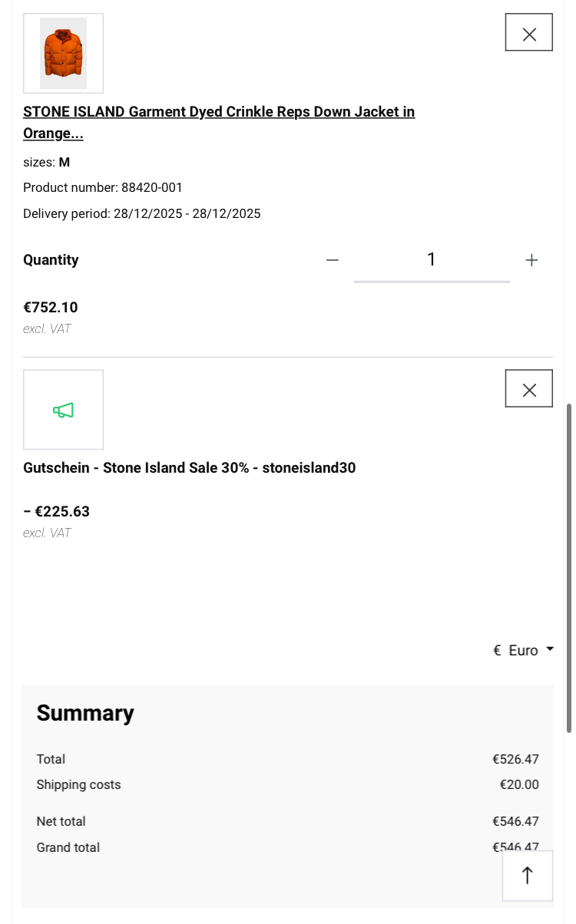The height and width of the screenshot is (924, 576).
Task: Focus the jacket quantity input field
Action: [431, 260]
